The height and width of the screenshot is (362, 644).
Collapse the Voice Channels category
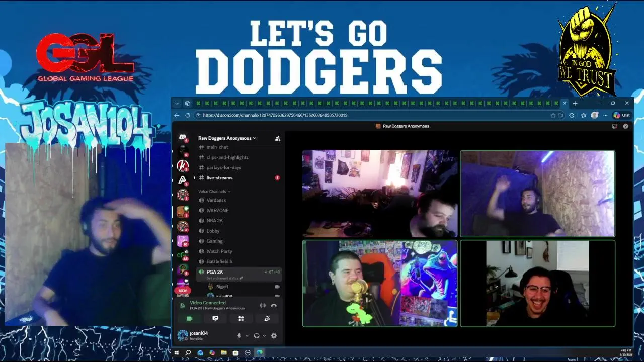214,192
